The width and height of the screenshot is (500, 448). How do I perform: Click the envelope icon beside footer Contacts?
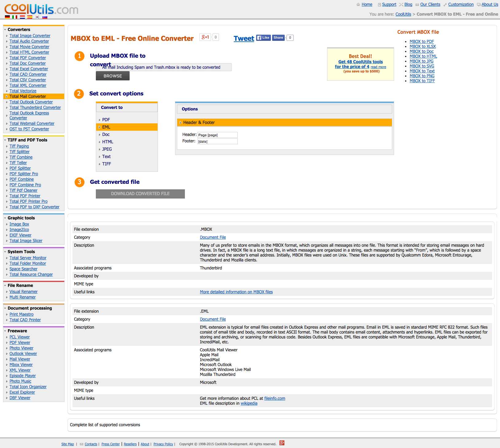(81, 444)
